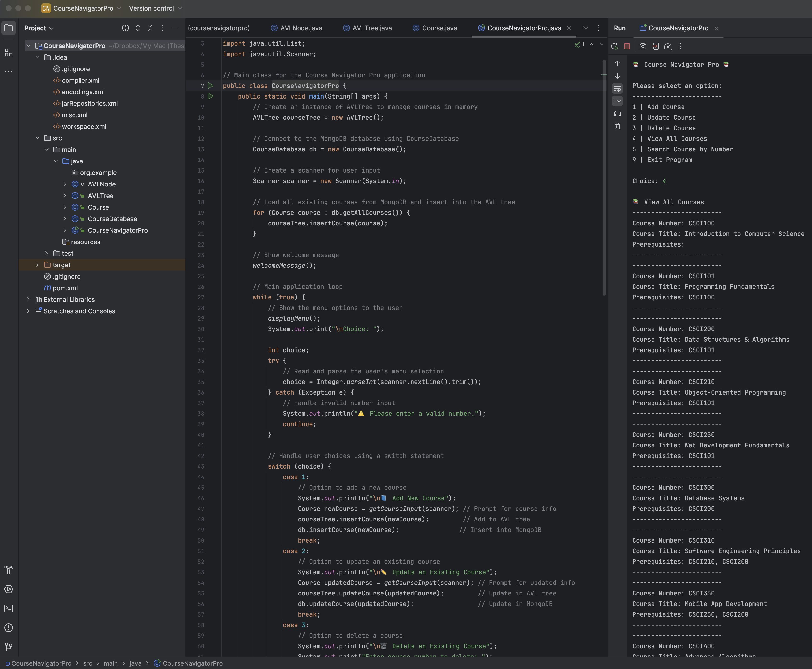This screenshot has height=669, width=812.
Task: Expand External Libraries node
Action: pyautogui.click(x=28, y=299)
